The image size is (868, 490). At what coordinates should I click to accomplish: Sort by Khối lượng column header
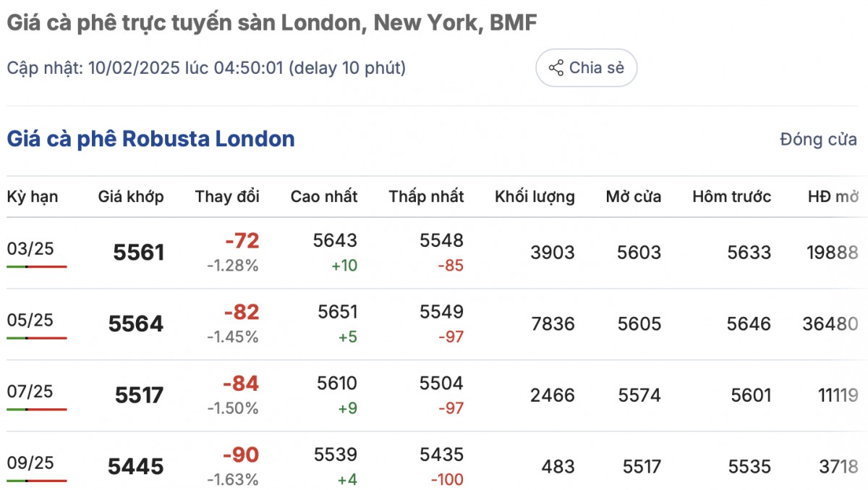pos(535,196)
